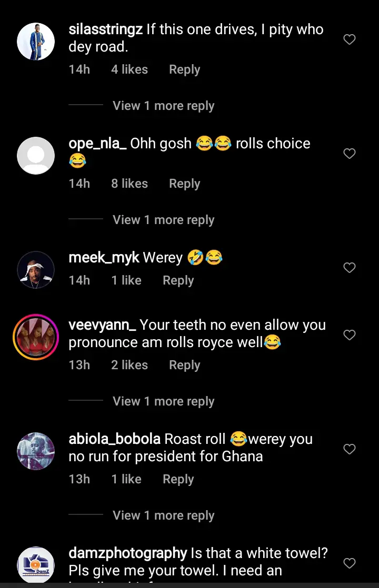
Task: Show more replies under veevyann_ comment
Action: [163, 401]
